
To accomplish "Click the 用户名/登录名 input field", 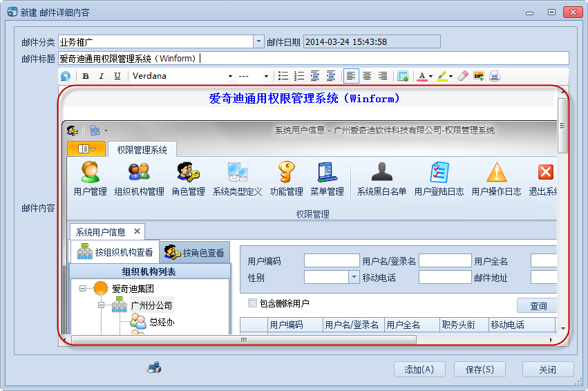I will point(445,260).
